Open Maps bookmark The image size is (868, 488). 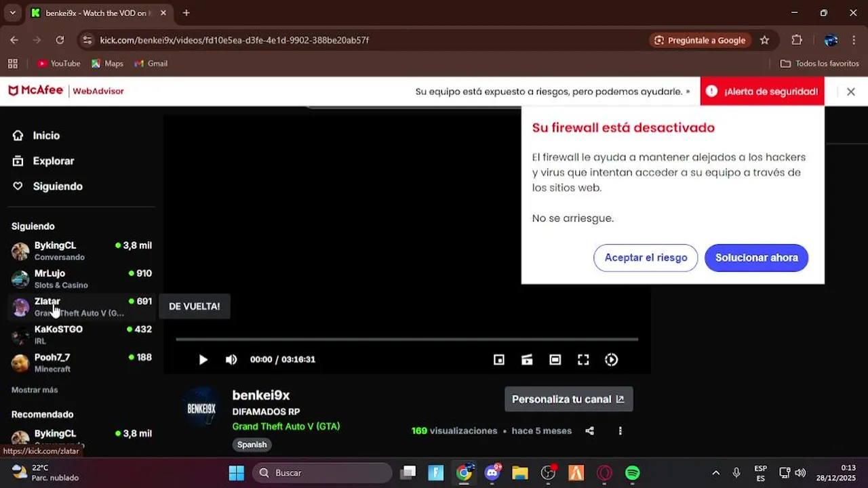click(107, 64)
